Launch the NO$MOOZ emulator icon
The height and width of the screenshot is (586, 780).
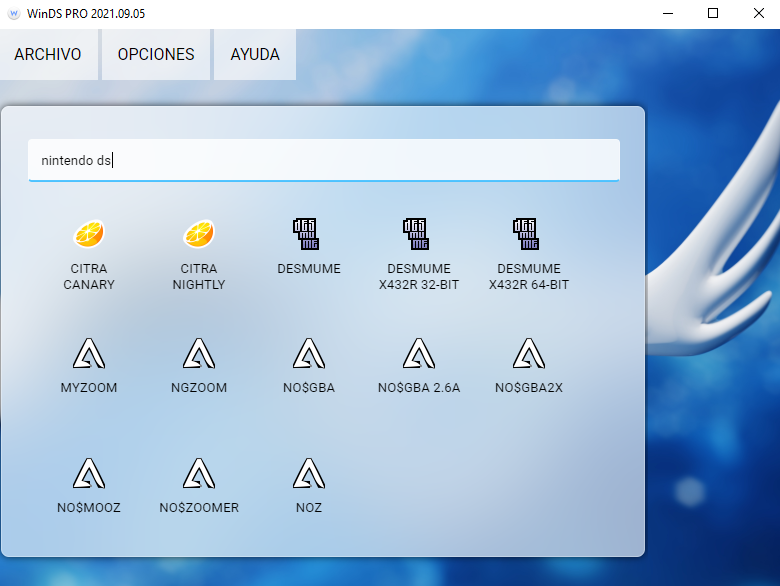coord(89,473)
